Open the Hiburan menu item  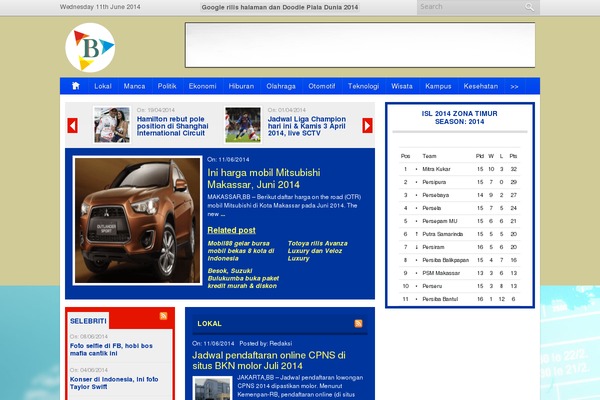point(241,87)
